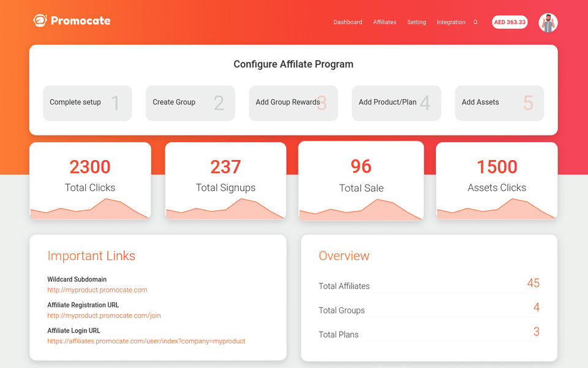Select the Add Product/Plan step 4
The width and height of the screenshot is (588, 368).
[x=396, y=103]
